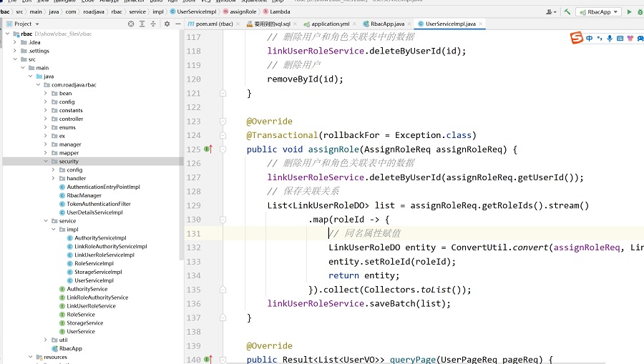The height and width of the screenshot is (364, 644).
Task: Collapse the security package
Action: [46, 162]
